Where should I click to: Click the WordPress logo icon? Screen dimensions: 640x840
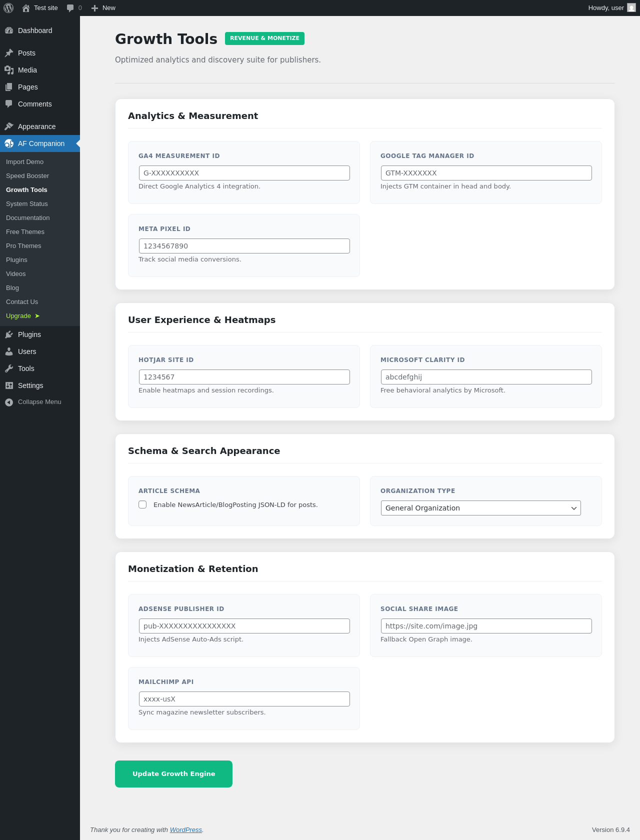[8, 8]
